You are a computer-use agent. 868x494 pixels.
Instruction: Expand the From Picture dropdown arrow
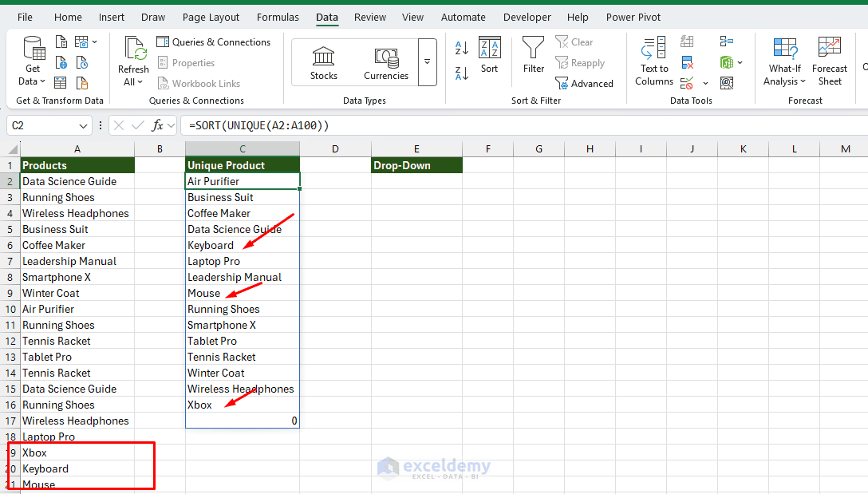95,41
